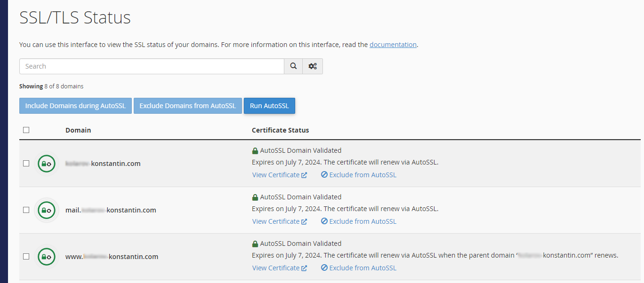Open the documentation link
This screenshot has height=283, width=644.
pyautogui.click(x=393, y=45)
